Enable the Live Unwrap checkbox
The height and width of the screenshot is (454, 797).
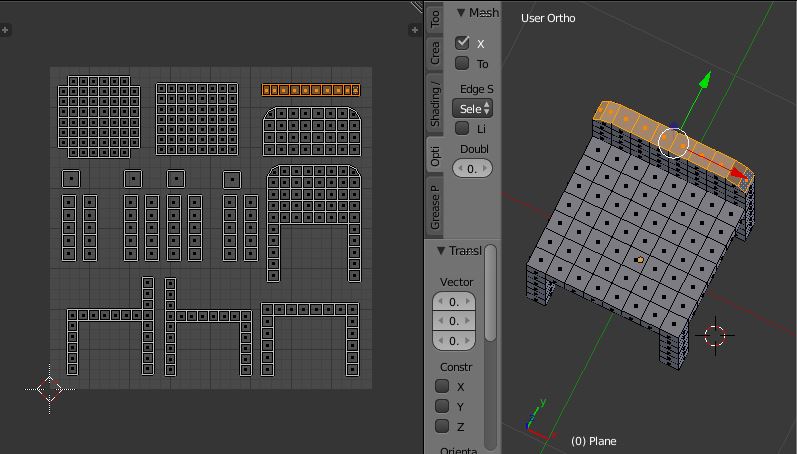pos(462,128)
